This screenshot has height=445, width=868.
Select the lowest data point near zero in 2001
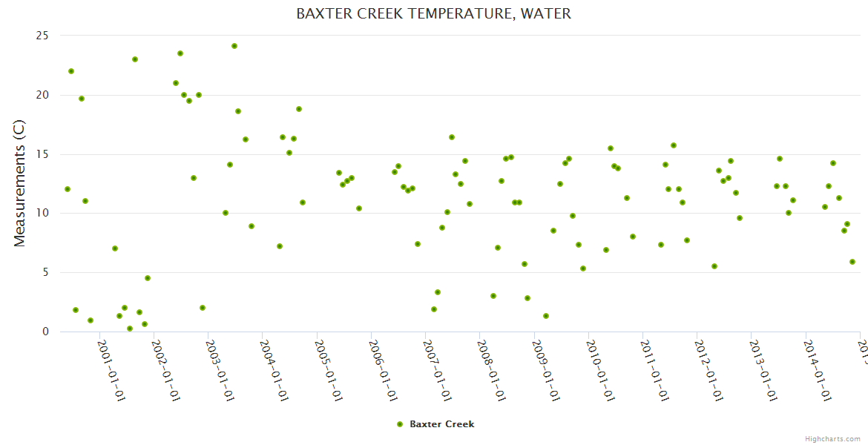point(130,329)
